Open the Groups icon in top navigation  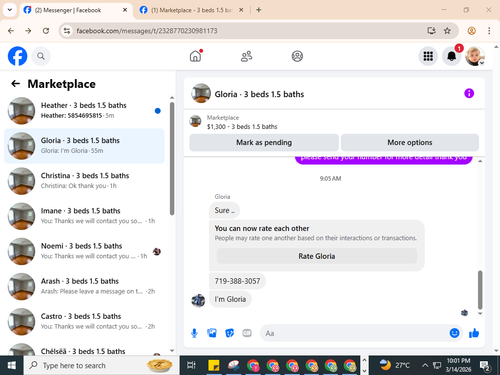297,56
